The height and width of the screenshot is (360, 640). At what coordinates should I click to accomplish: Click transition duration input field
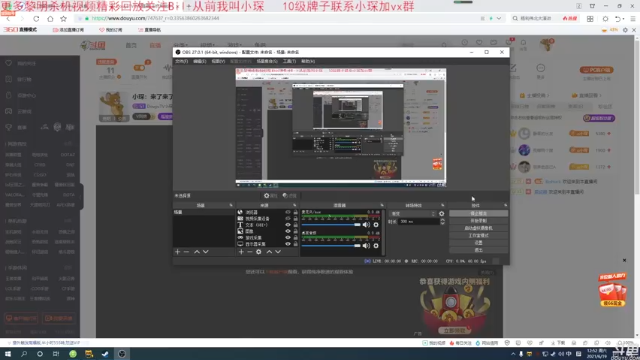coord(418,221)
